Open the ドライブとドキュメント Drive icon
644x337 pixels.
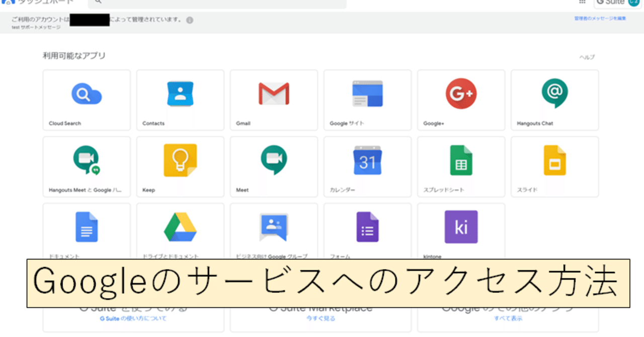(180, 227)
